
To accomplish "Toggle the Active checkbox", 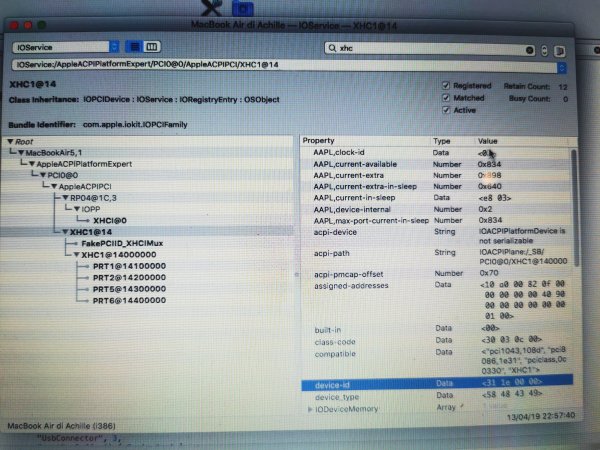I will (445, 110).
